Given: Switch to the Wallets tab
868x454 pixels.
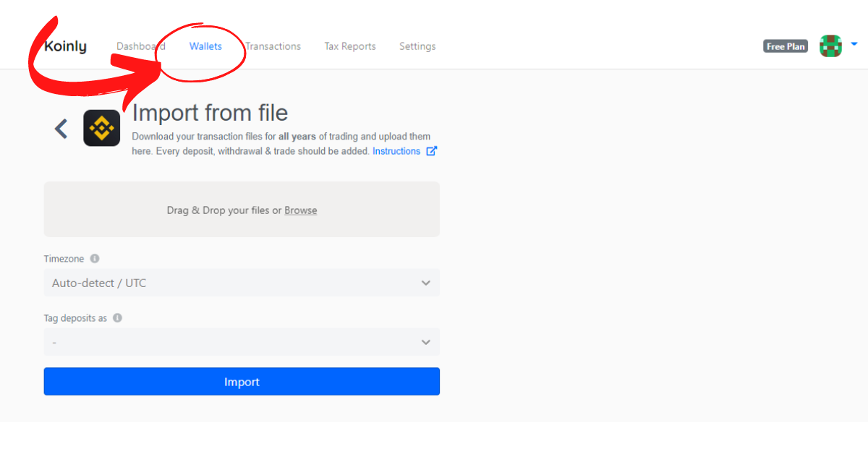Looking at the screenshot, I should pyautogui.click(x=205, y=46).
